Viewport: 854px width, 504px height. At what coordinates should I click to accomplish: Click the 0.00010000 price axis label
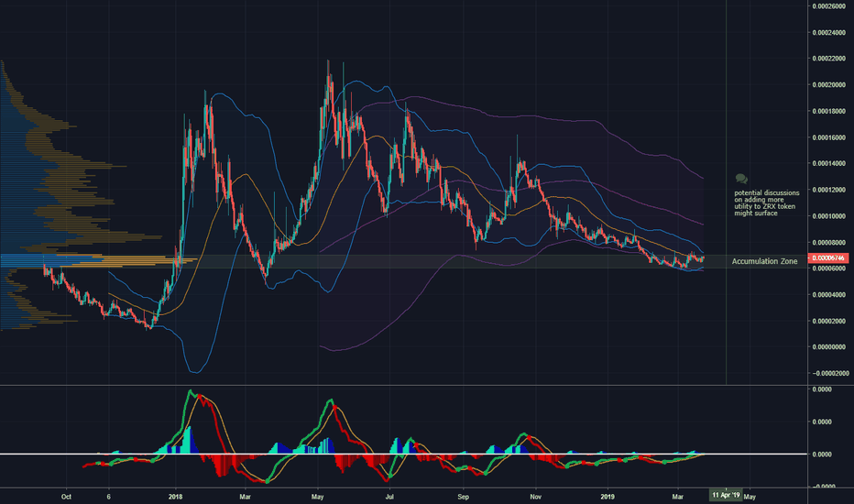(x=829, y=216)
